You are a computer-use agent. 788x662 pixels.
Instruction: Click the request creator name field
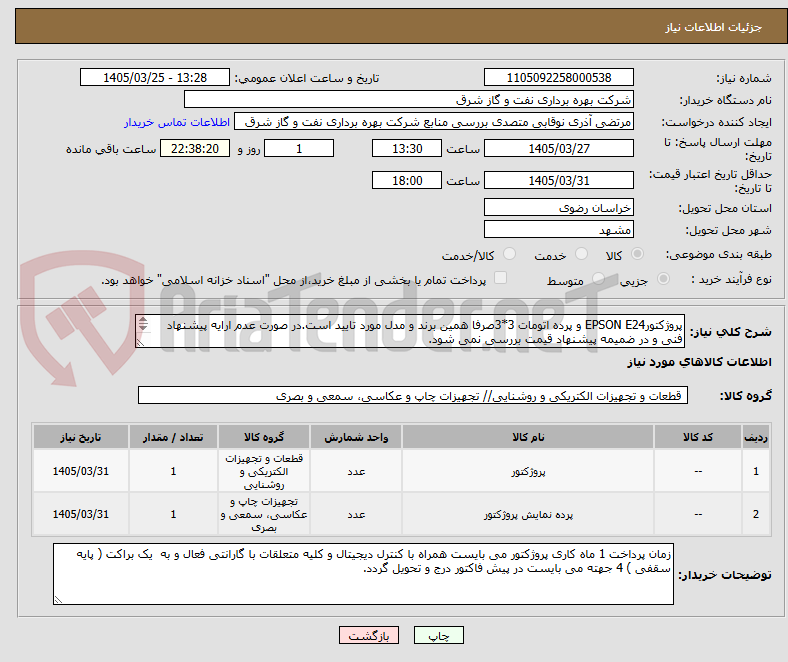point(434,122)
